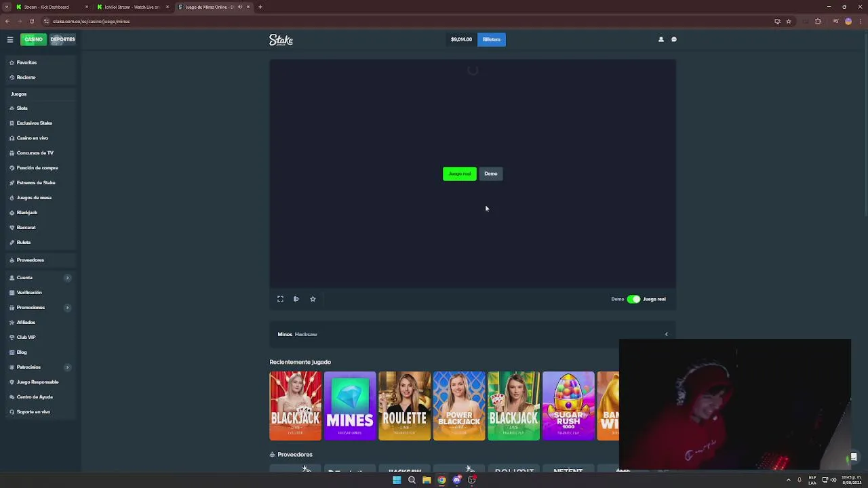This screenshot has height=488, width=868.
Task: Open a new browser tab
Action: [260, 7]
